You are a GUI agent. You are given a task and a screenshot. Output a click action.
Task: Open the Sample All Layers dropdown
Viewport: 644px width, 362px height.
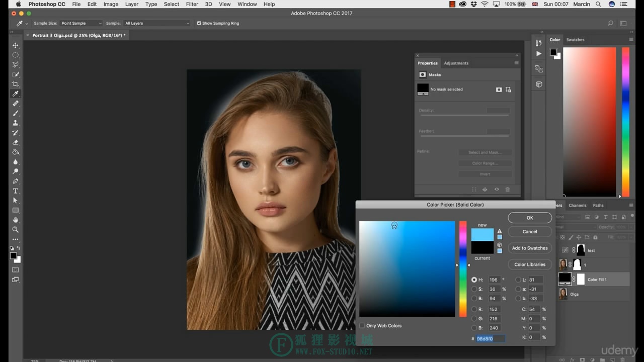click(x=157, y=23)
